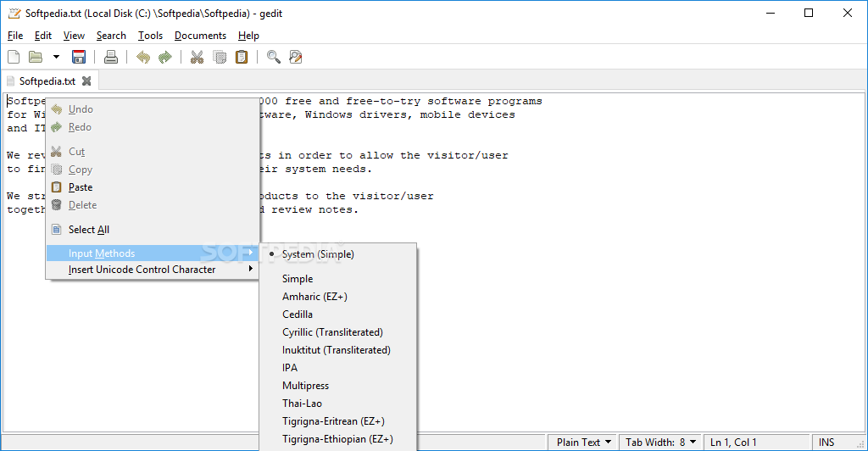Viewport: 868px width, 451px height.
Task: Open the File menu
Action: click(x=15, y=36)
